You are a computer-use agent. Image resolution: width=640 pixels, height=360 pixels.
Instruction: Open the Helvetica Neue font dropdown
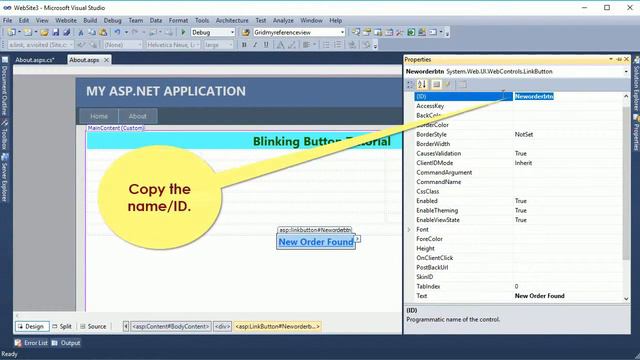click(198, 45)
